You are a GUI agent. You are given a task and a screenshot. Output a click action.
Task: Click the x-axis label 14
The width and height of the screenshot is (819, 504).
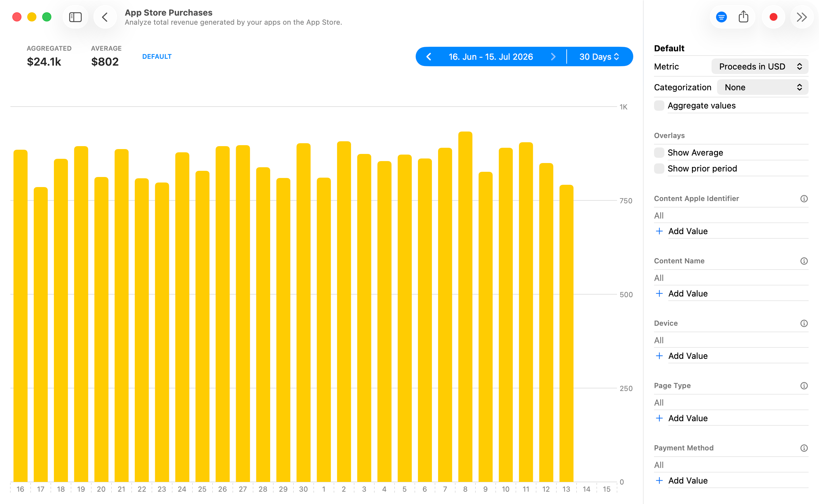click(x=586, y=489)
